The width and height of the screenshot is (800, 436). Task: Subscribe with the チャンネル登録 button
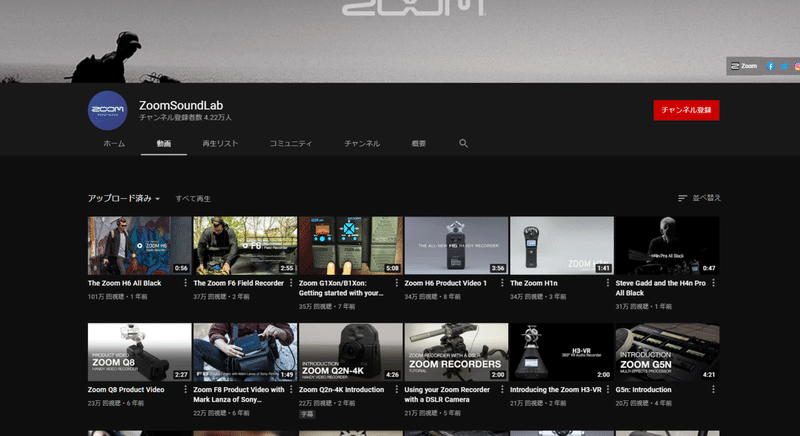[686, 110]
